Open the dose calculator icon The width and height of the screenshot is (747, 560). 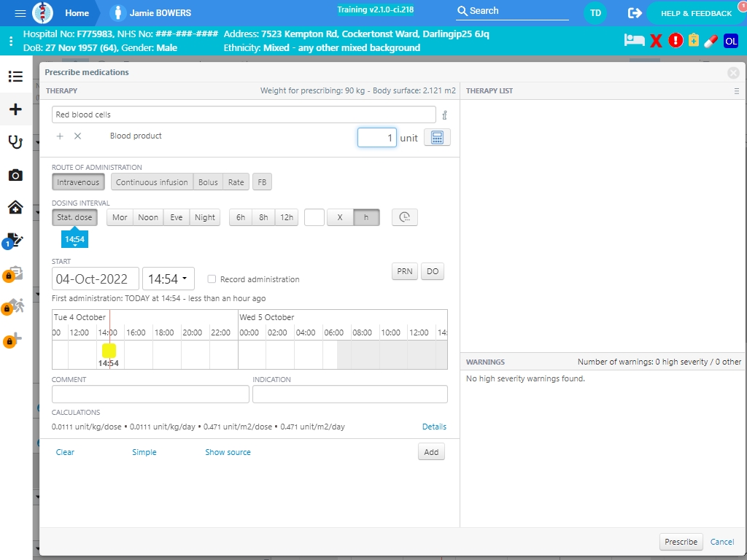[437, 138]
